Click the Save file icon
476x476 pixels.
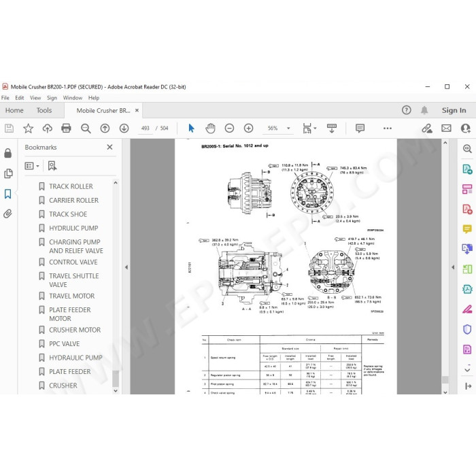click(9, 129)
